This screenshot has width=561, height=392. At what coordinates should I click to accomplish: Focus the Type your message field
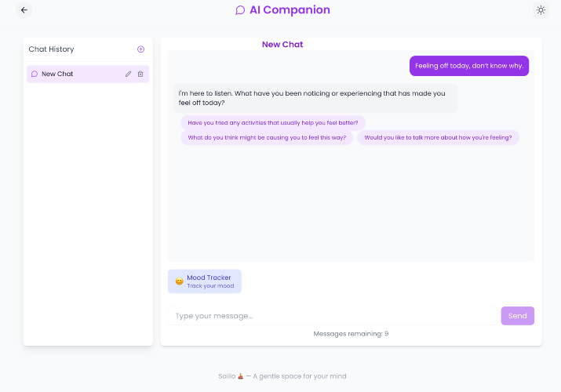pos(333,316)
